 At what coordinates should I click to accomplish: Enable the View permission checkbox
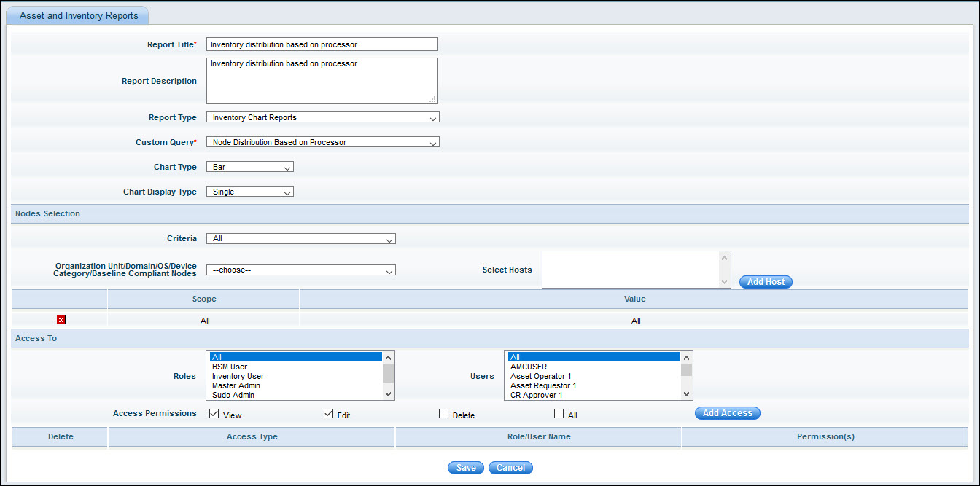214,414
